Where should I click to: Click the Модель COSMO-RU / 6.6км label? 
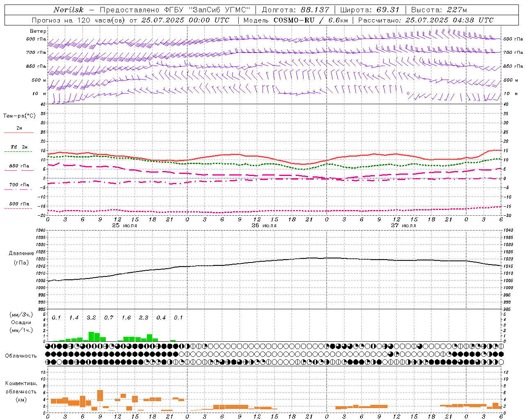295,20
